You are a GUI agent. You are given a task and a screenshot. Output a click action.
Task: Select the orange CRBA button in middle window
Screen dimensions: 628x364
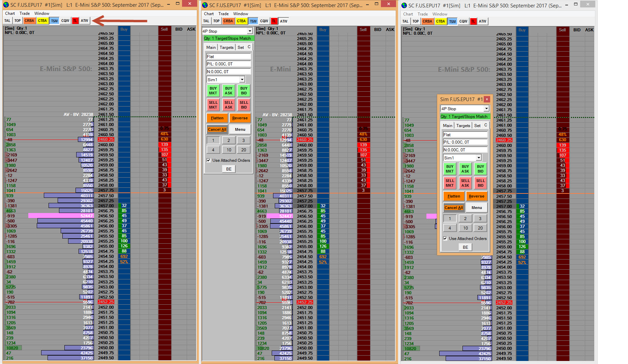point(228,21)
